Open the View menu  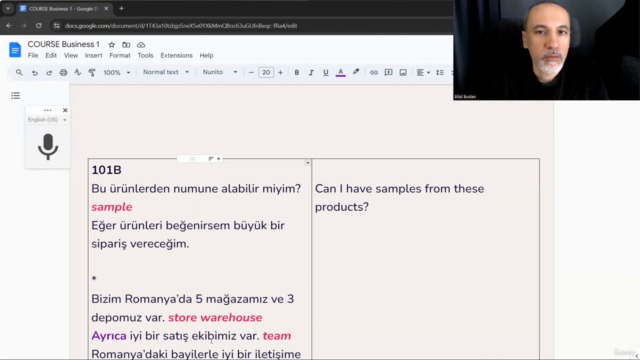[71, 56]
